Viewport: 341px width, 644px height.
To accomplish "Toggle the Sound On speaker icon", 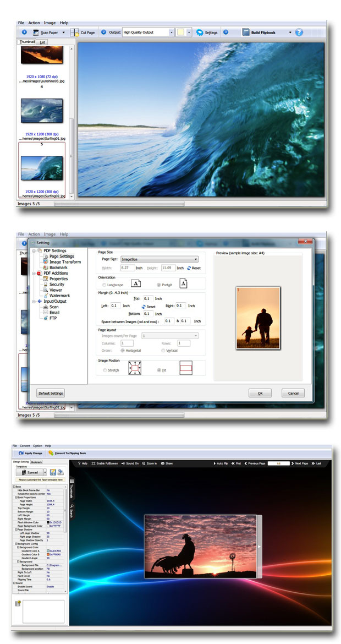I will (123, 463).
